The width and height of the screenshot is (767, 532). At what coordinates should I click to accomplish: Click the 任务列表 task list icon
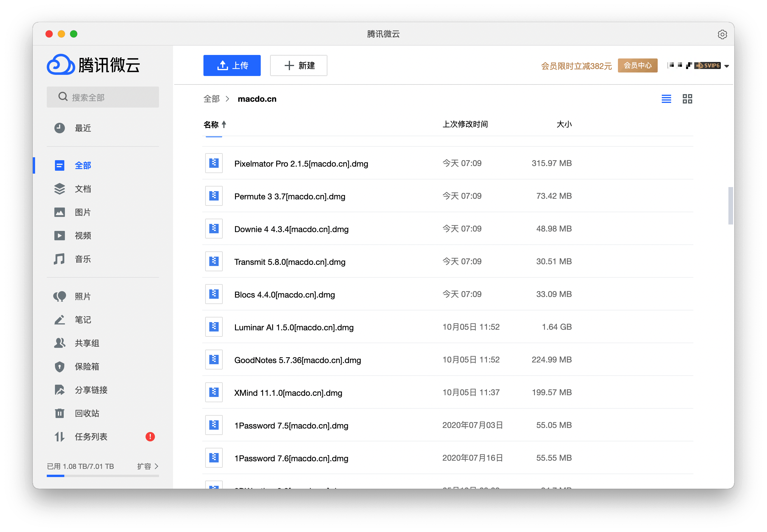pyautogui.click(x=59, y=436)
